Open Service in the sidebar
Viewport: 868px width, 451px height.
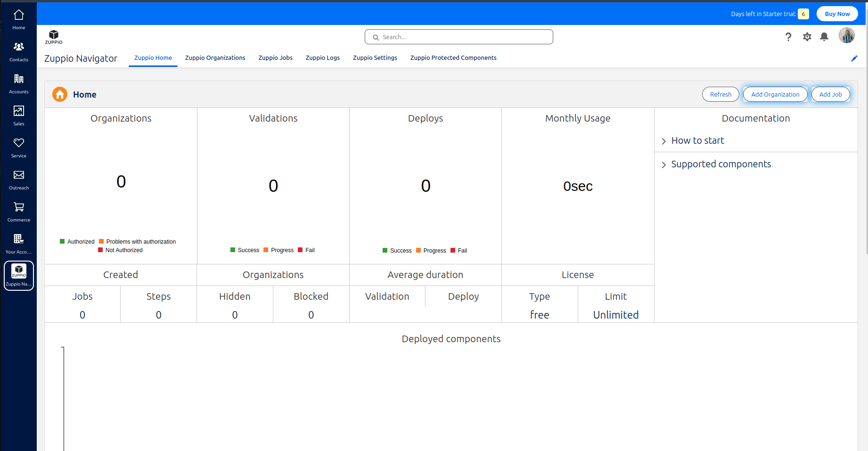pyautogui.click(x=18, y=148)
